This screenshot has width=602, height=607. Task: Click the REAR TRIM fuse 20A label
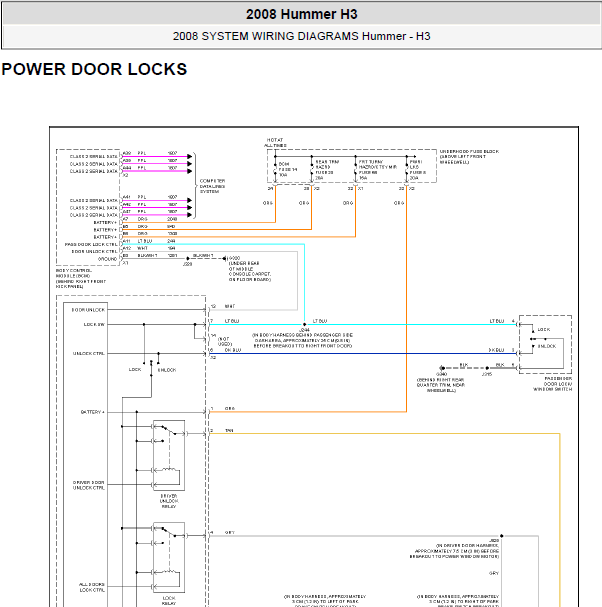[x=327, y=170]
